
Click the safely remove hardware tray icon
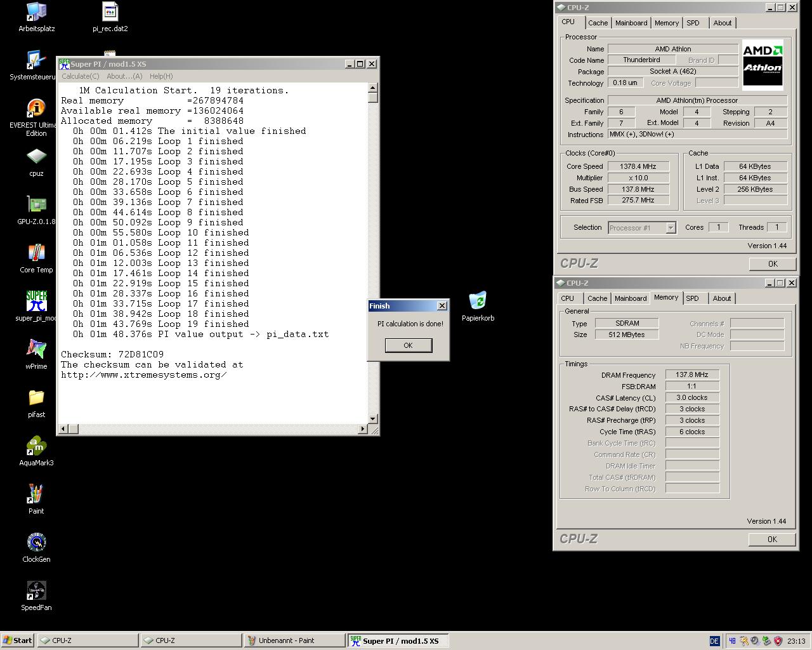point(766,641)
